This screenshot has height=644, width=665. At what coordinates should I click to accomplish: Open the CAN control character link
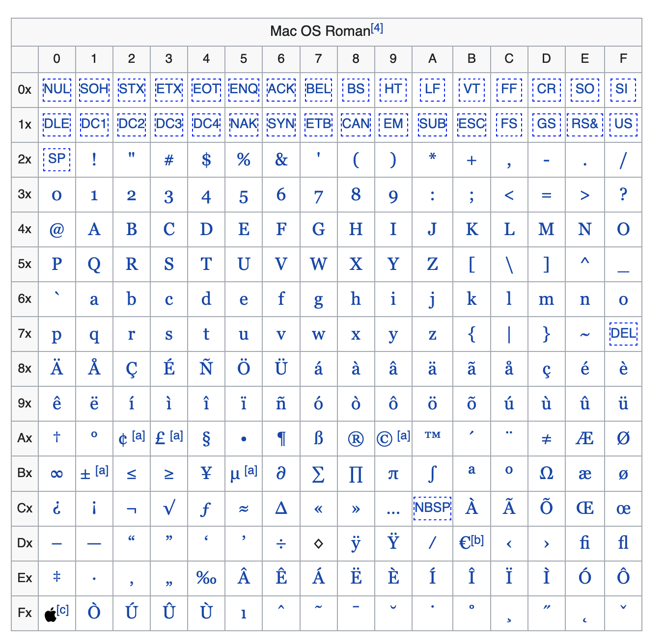click(x=356, y=124)
